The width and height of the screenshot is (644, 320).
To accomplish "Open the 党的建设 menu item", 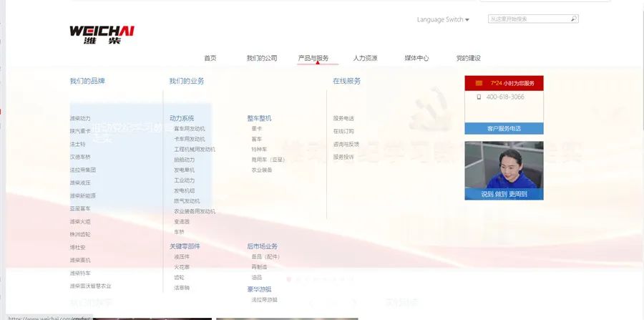I will [x=468, y=58].
